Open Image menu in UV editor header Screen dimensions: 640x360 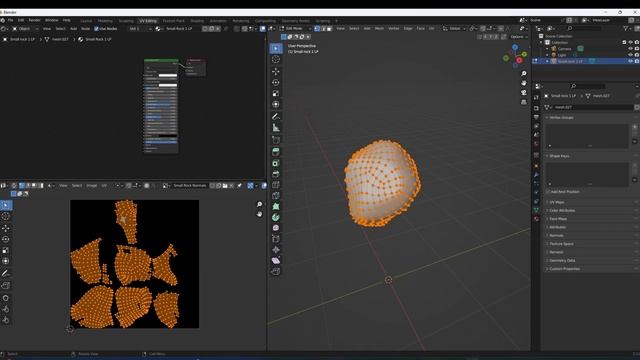pyautogui.click(x=91, y=186)
